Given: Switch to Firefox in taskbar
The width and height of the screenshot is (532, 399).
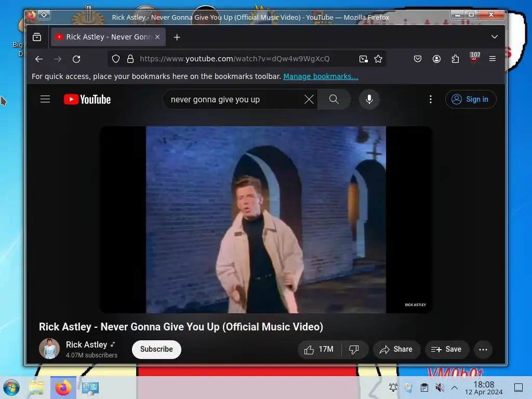Looking at the screenshot, I should pyautogui.click(x=63, y=388).
